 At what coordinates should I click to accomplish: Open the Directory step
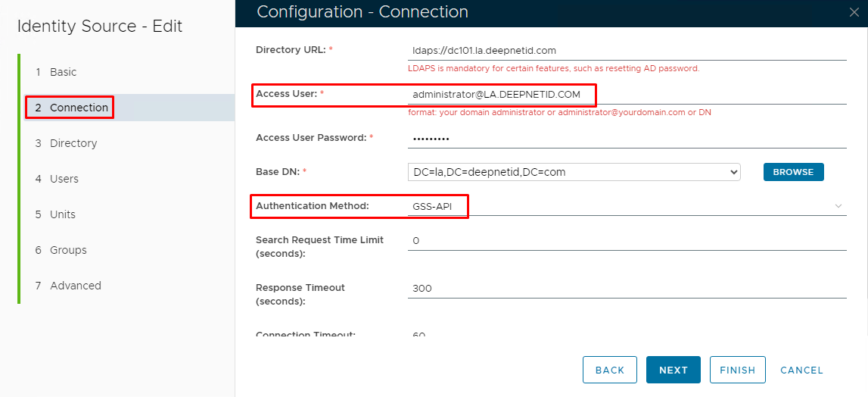(73, 143)
